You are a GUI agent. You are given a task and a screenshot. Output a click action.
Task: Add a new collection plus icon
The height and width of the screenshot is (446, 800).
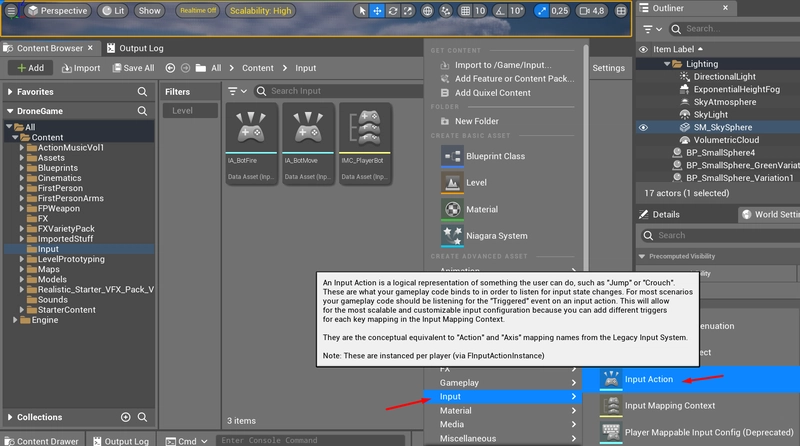pos(126,417)
